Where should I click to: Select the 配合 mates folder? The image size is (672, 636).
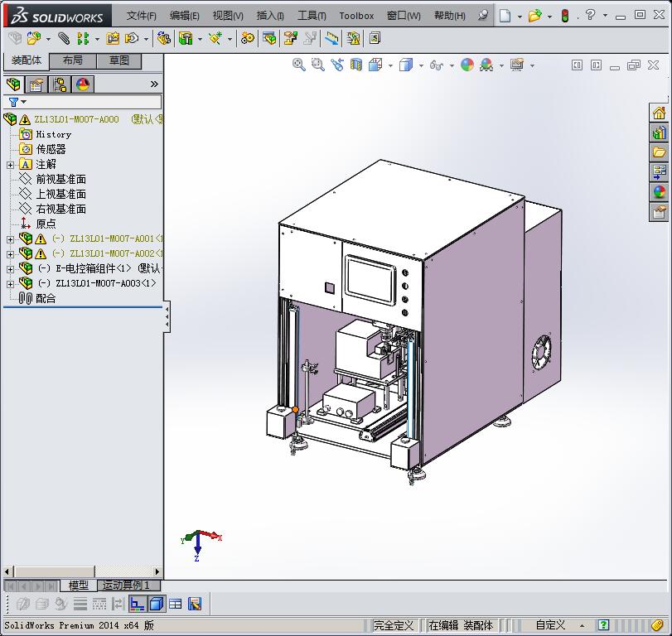[x=37, y=298]
